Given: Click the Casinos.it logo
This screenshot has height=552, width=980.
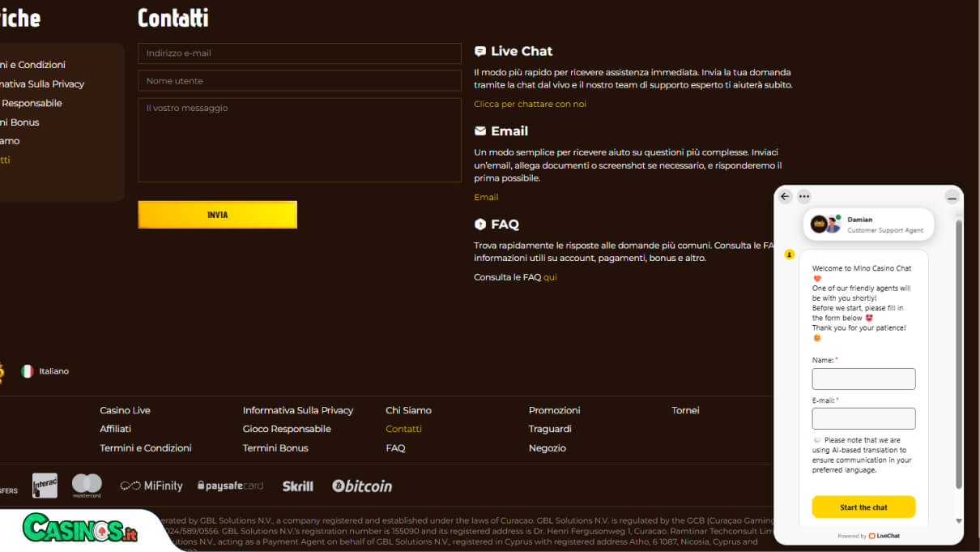Looking at the screenshot, I should point(79,528).
